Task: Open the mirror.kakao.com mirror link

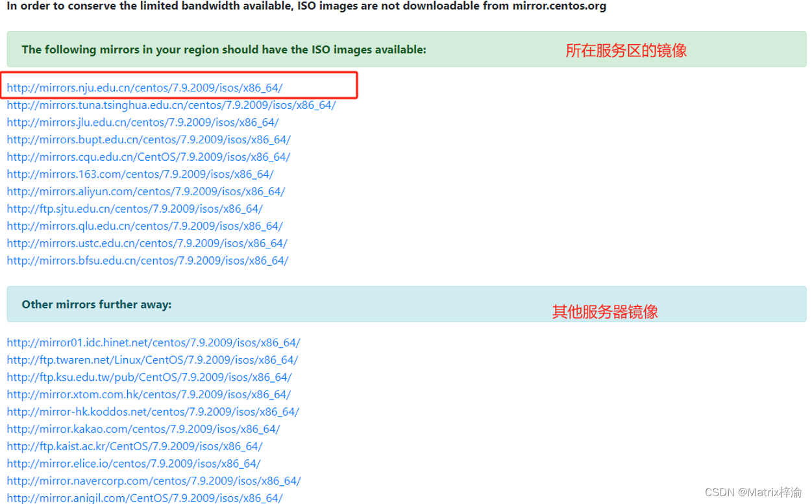Action: (143, 429)
